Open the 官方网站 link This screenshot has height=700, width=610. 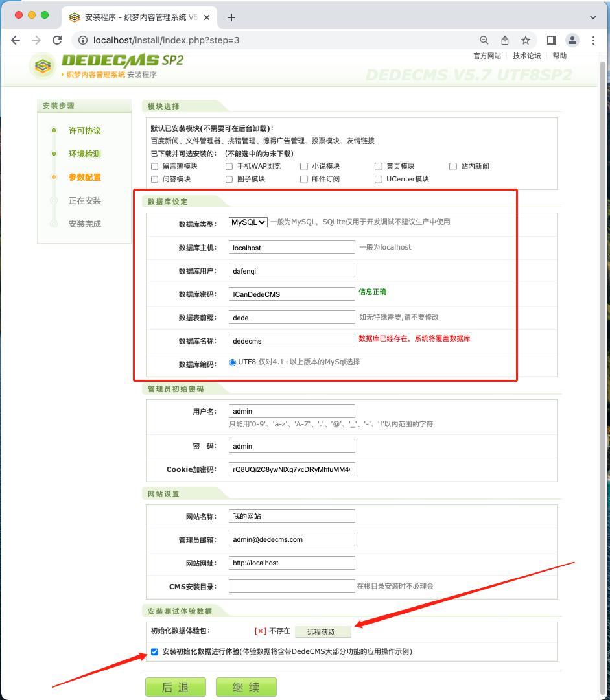tap(487, 56)
